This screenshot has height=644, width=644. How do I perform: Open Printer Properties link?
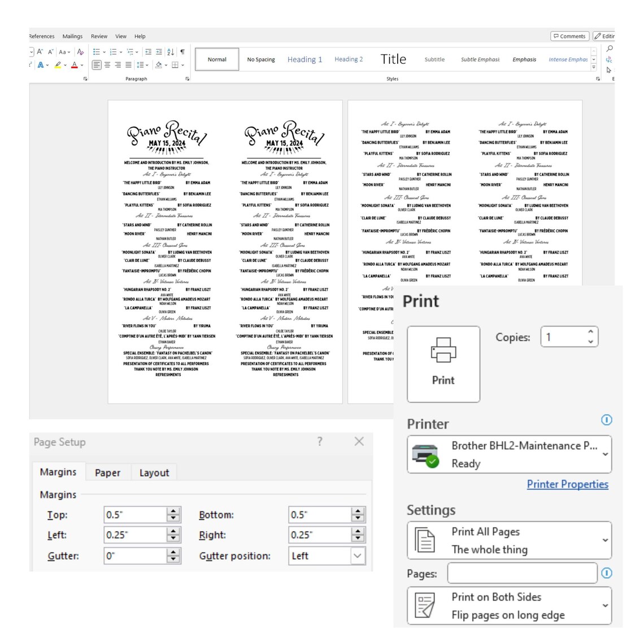click(567, 484)
